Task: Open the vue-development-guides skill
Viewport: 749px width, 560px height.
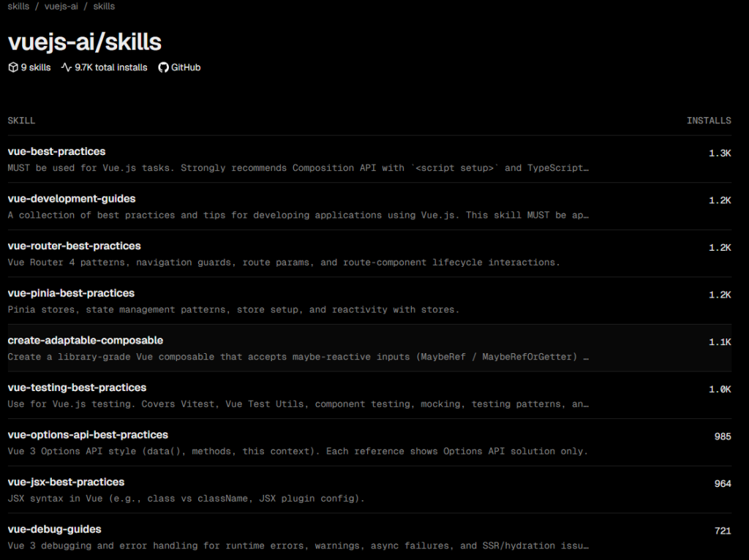Action: [x=72, y=199]
